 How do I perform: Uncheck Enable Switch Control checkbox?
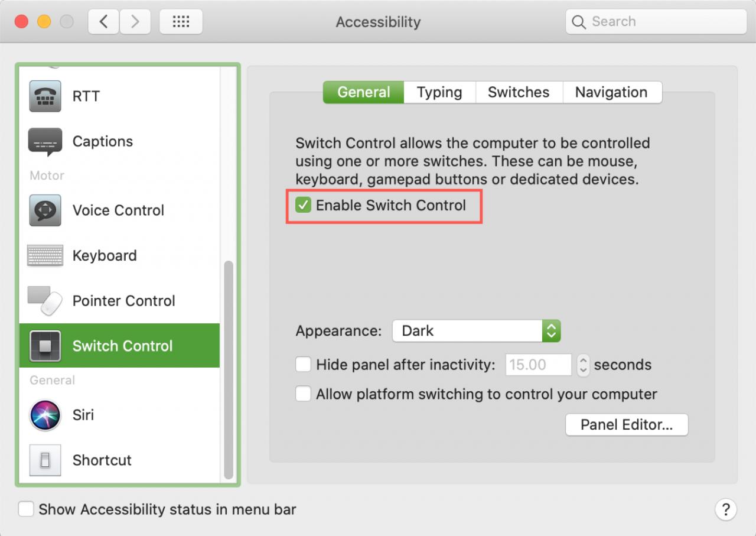point(304,206)
